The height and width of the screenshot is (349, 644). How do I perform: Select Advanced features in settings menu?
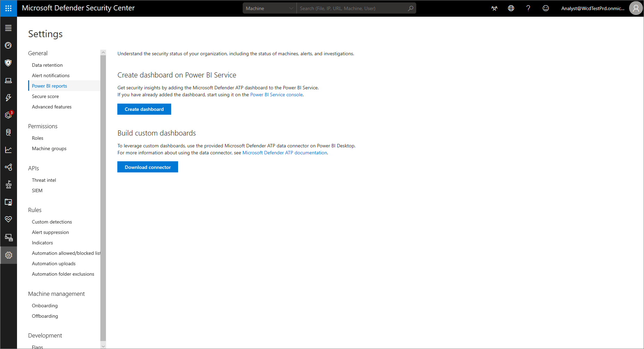pyautogui.click(x=52, y=107)
